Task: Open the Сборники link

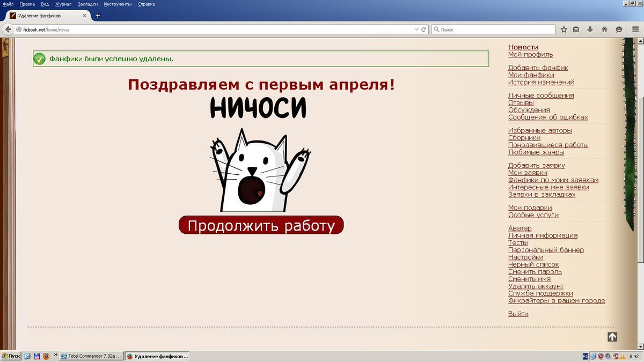Action: click(524, 138)
